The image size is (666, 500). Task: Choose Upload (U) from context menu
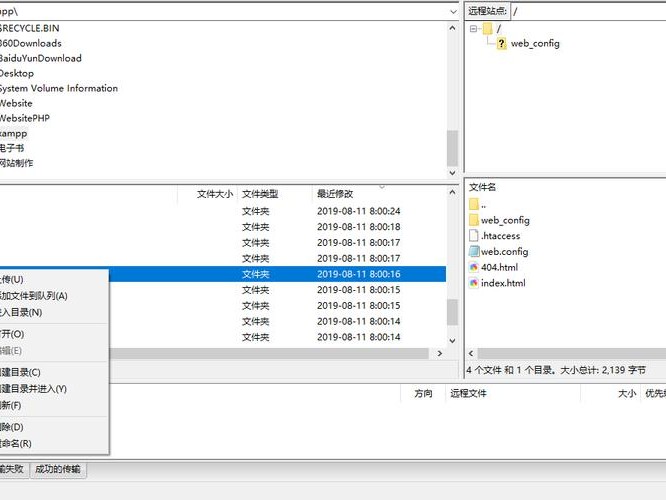(54, 280)
